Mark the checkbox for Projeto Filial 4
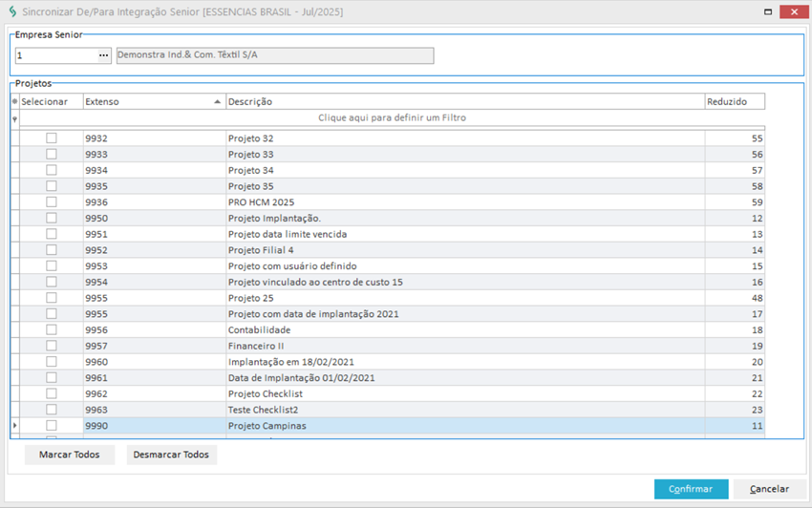 [52, 250]
